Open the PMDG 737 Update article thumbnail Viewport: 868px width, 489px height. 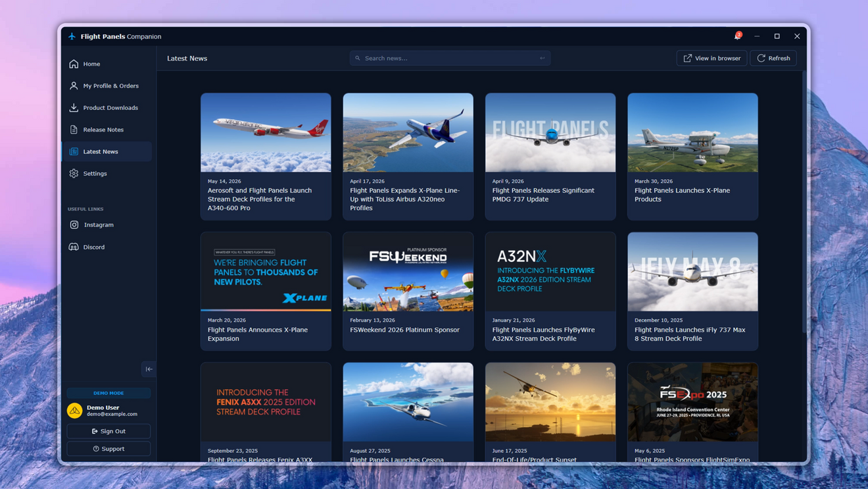[x=550, y=132]
